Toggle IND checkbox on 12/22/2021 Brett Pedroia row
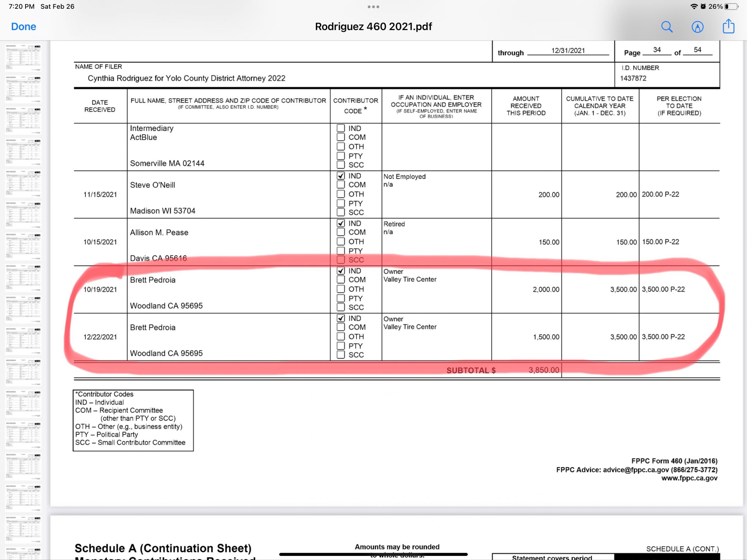 click(x=341, y=318)
